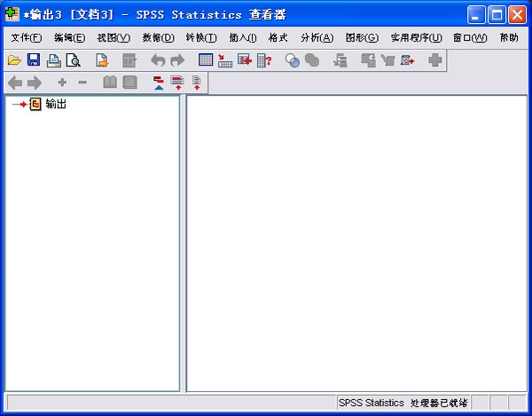Screen dimensions: 532x416
Task: Redo the last action
Action: click(177, 60)
